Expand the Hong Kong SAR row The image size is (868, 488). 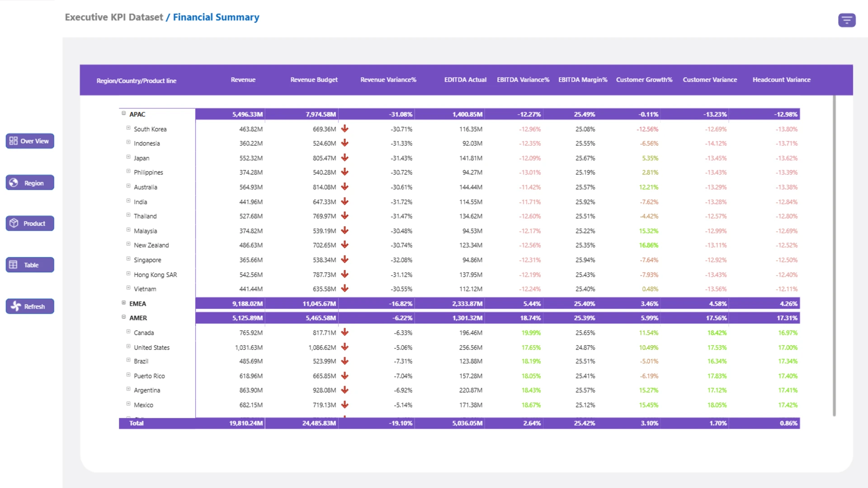coord(128,274)
